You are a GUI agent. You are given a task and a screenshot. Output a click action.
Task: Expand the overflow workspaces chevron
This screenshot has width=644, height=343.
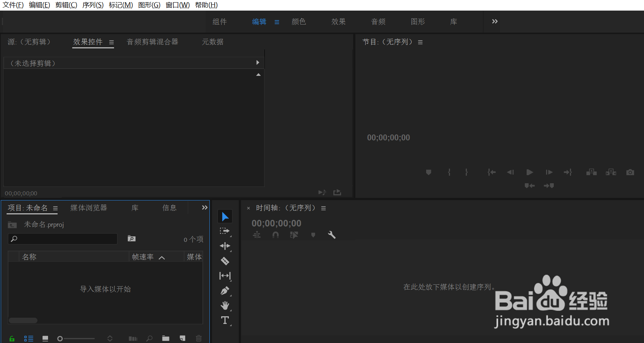tap(495, 21)
